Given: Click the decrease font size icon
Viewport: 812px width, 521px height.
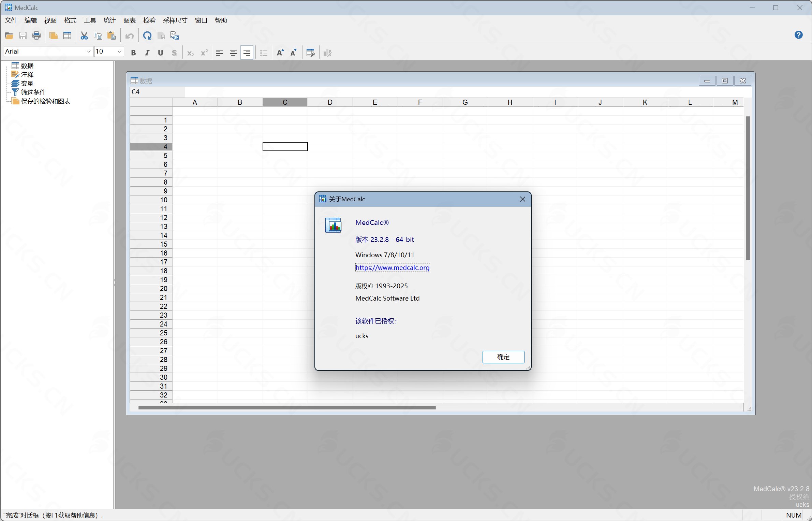Looking at the screenshot, I should [x=294, y=53].
